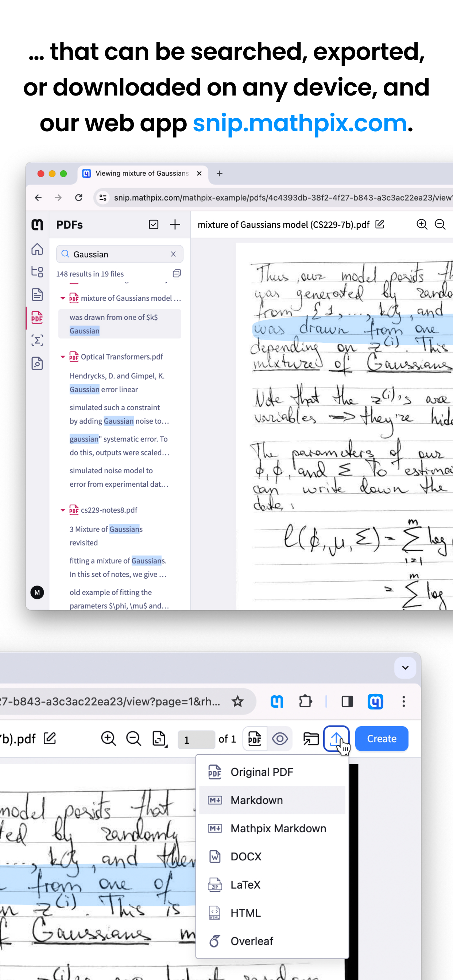The image size is (453, 980).
Task: Open result 'simulated such a constraint'
Action: pyautogui.click(x=120, y=414)
